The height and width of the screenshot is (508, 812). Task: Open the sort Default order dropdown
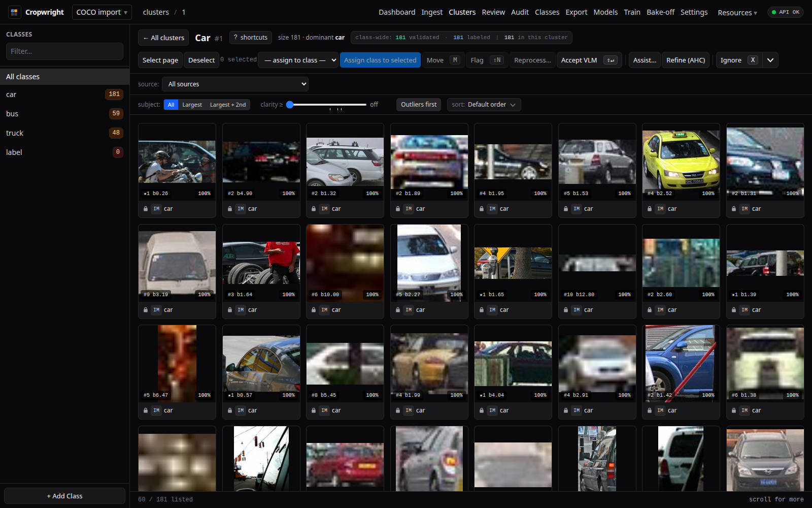(x=484, y=105)
